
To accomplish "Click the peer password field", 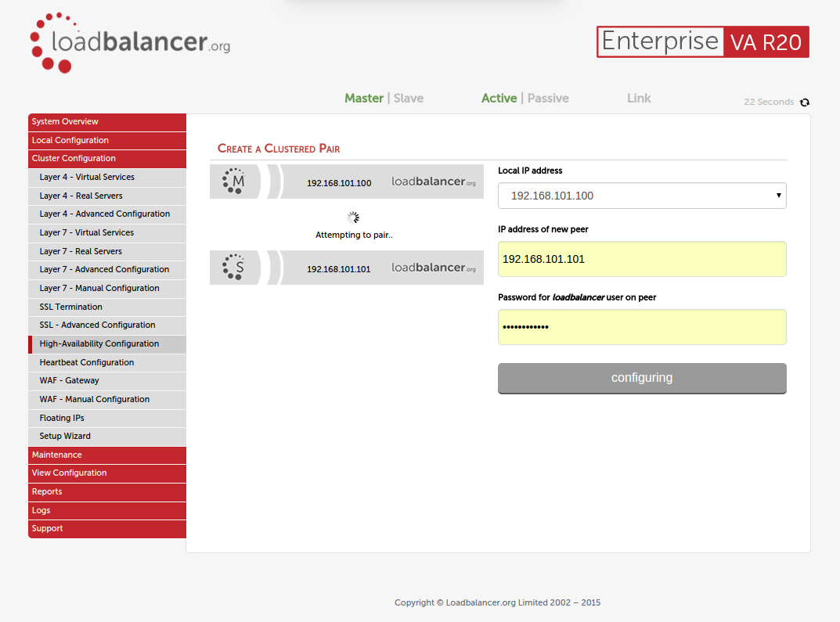I will pyautogui.click(x=642, y=327).
